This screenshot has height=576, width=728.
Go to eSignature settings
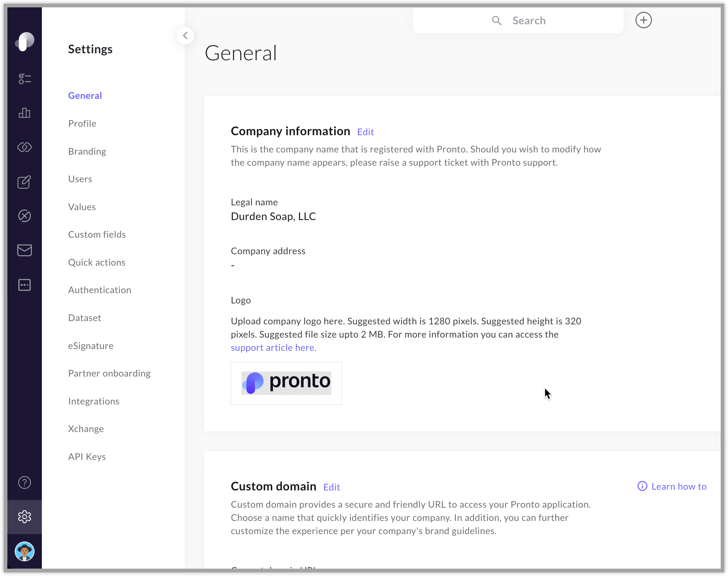[x=91, y=346]
